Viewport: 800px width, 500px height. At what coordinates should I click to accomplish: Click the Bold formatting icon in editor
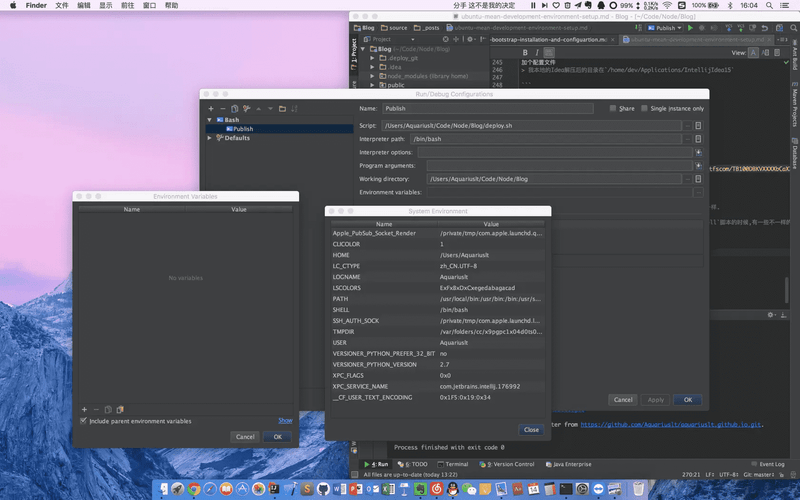[526, 52]
